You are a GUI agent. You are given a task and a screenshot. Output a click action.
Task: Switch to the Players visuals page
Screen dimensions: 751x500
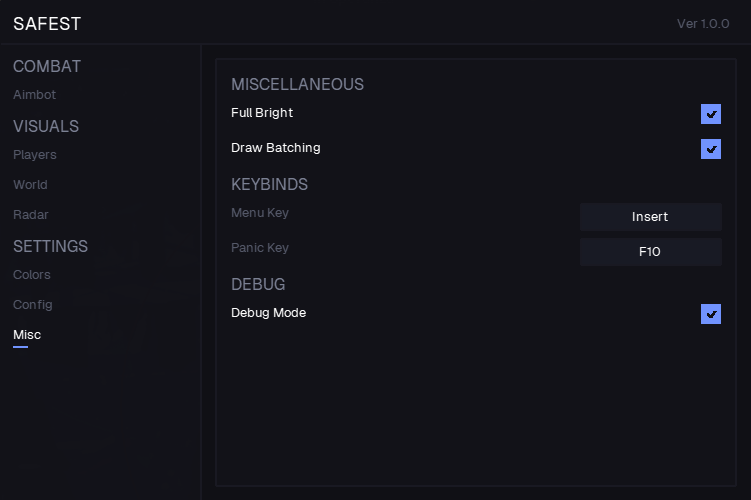(34, 155)
